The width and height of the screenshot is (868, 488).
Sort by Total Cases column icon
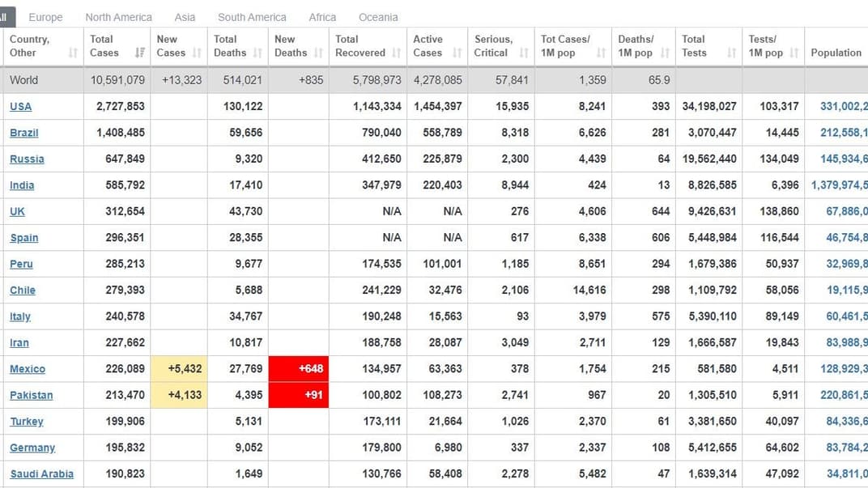click(139, 53)
